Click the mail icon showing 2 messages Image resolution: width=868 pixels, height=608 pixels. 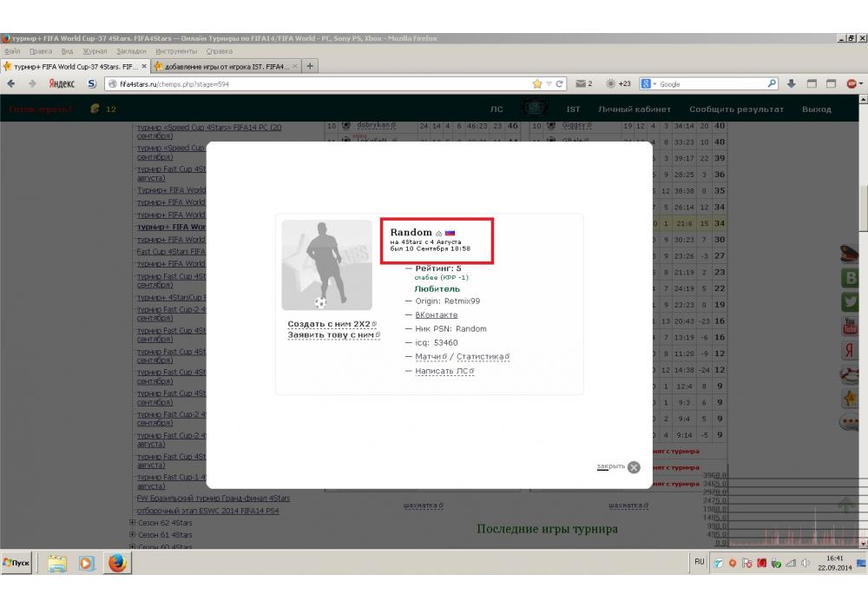tap(582, 84)
